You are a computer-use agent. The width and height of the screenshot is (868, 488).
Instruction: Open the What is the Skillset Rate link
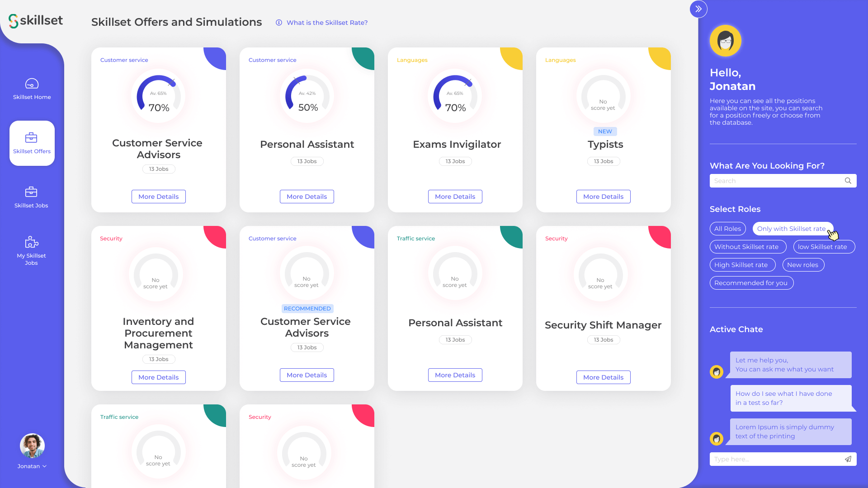327,23
